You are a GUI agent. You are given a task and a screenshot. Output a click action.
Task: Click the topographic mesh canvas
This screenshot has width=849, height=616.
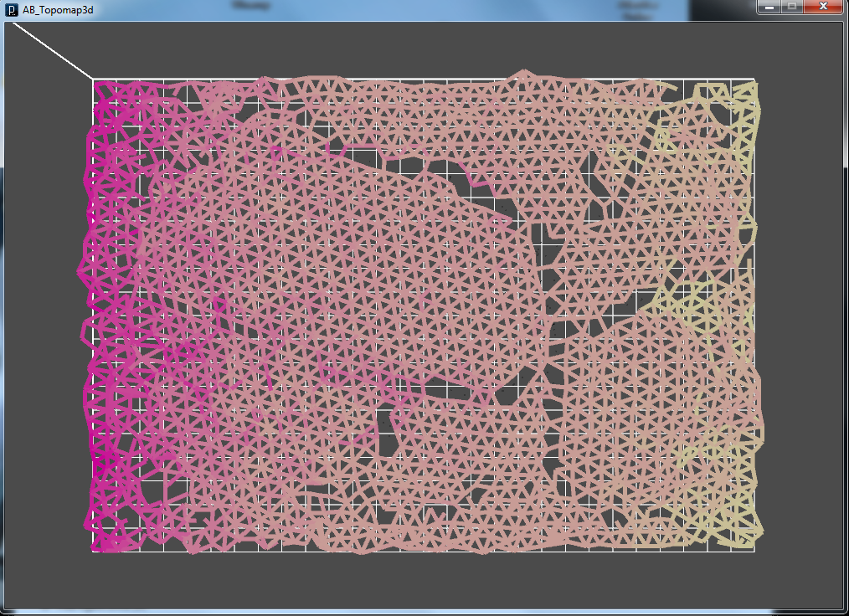(424, 315)
